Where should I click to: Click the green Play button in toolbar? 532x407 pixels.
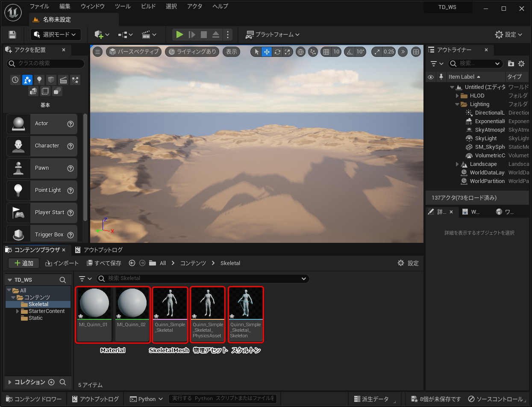tap(179, 35)
